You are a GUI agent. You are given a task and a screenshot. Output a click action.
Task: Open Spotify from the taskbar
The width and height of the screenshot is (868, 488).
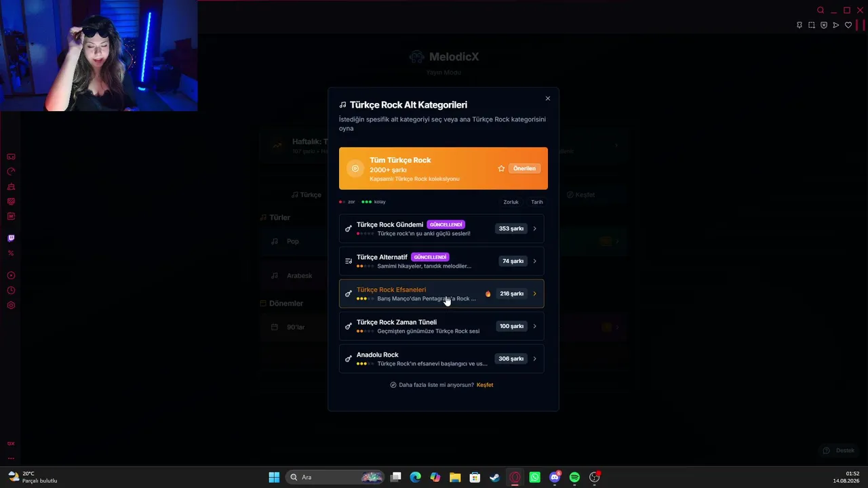click(x=574, y=477)
